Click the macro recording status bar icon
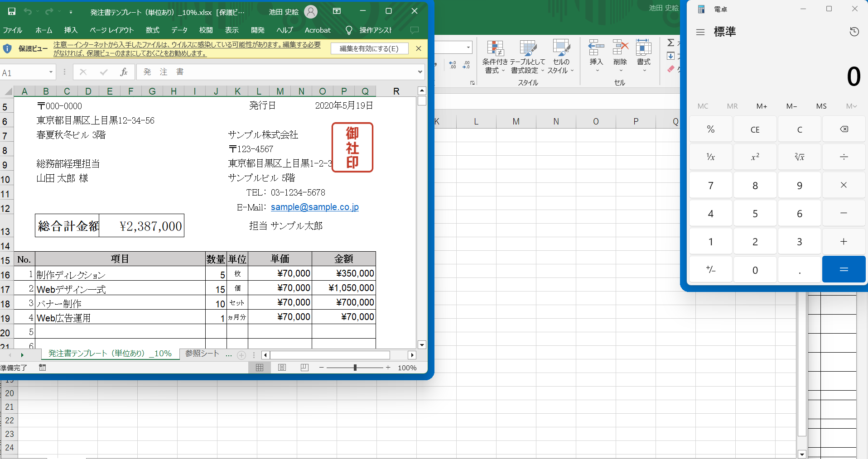 (x=43, y=368)
